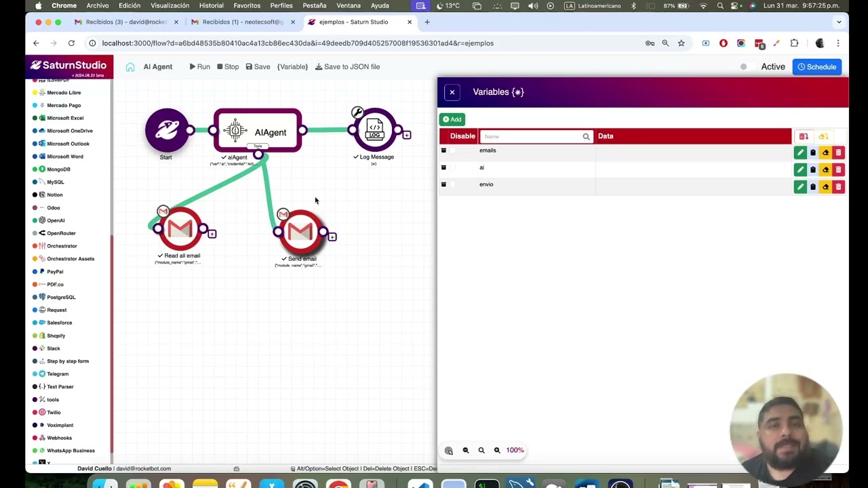
Task: Click the plus connector after Log Message
Action: (x=407, y=135)
